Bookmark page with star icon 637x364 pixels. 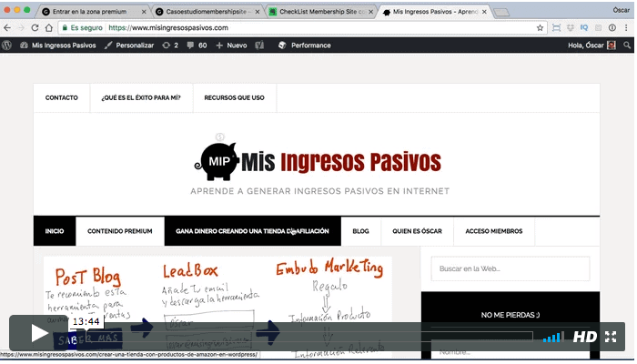coord(540,27)
